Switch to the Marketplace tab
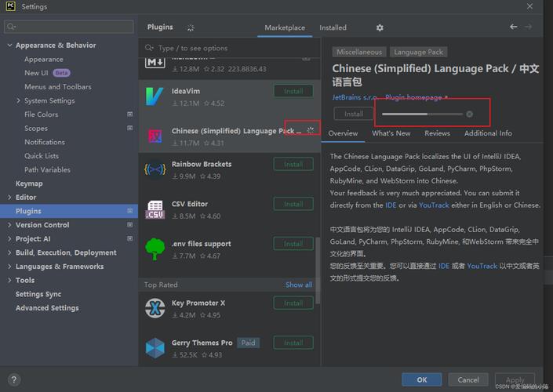The width and height of the screenshot is (553, 392). [x=285, y=27]
